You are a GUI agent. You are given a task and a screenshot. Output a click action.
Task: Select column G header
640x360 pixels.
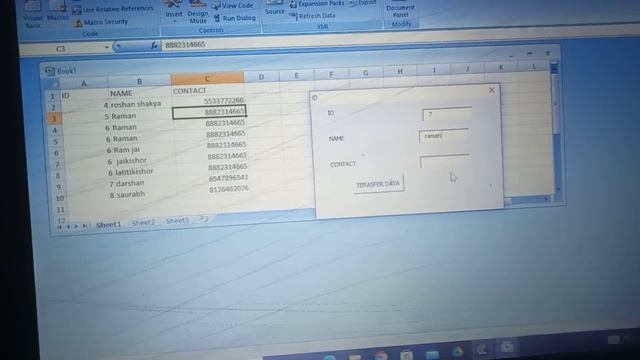[x=365, y=73]
